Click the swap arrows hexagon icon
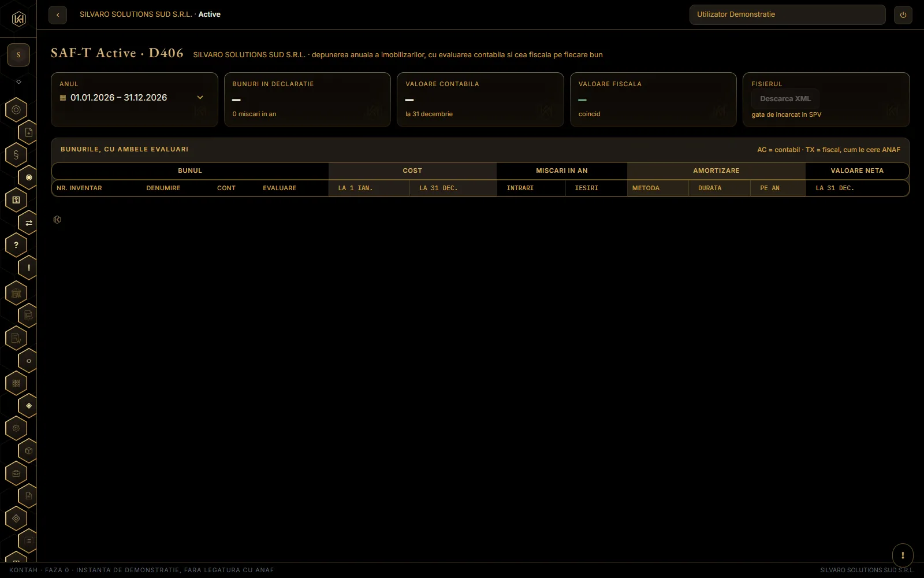This screenshot has height=578, width=924. [29, 223]
